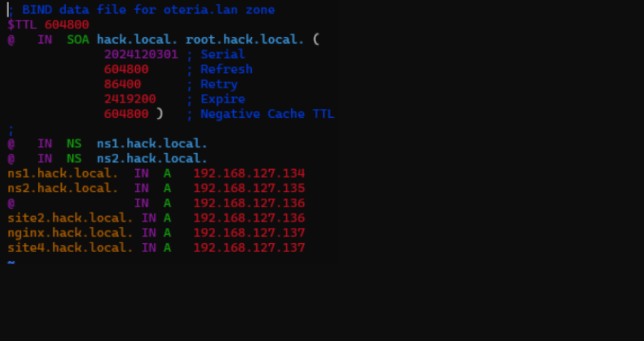Click the site2.hack.local. hostname
The width and height of the screenshot is (644, 341).
[70, 218]
